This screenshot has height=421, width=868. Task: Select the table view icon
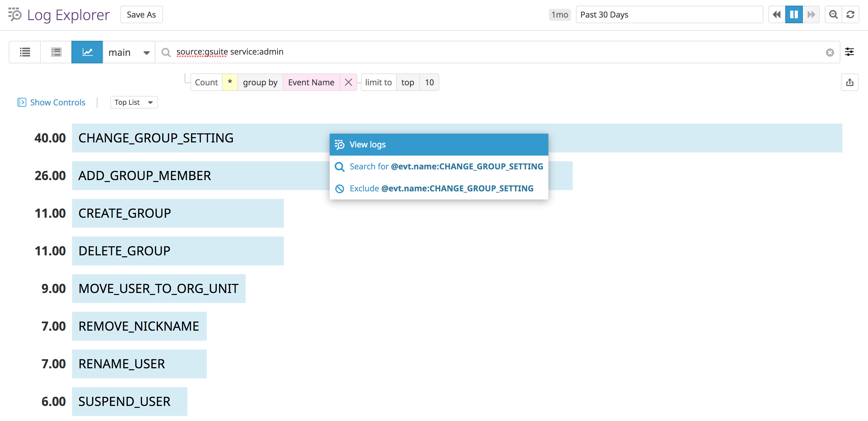(56, 52)
